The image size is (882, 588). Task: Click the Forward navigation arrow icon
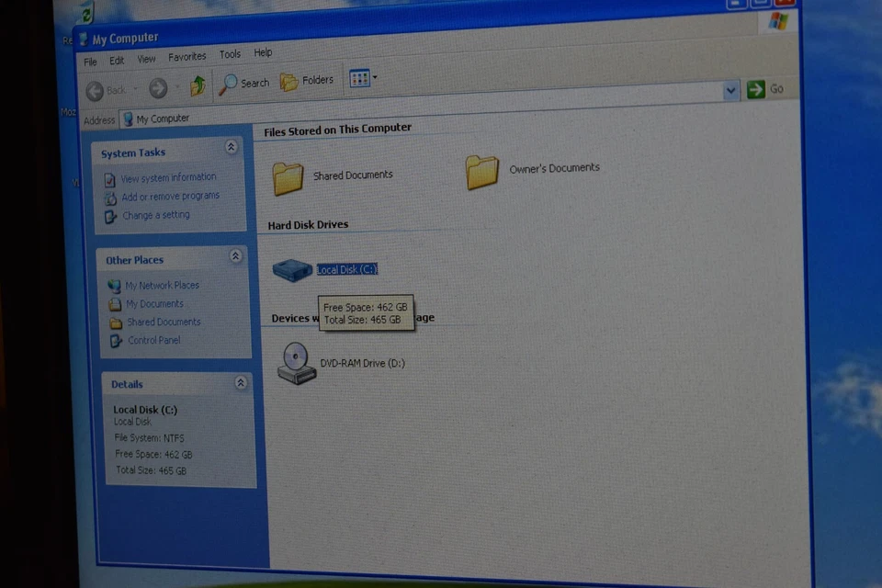click(x=156, y=89)
